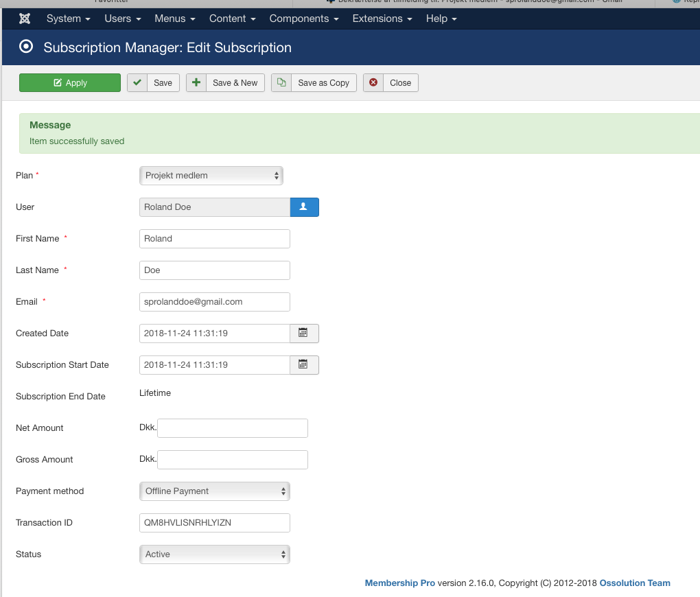
Task: Open the Users menu
Action: 122,19
